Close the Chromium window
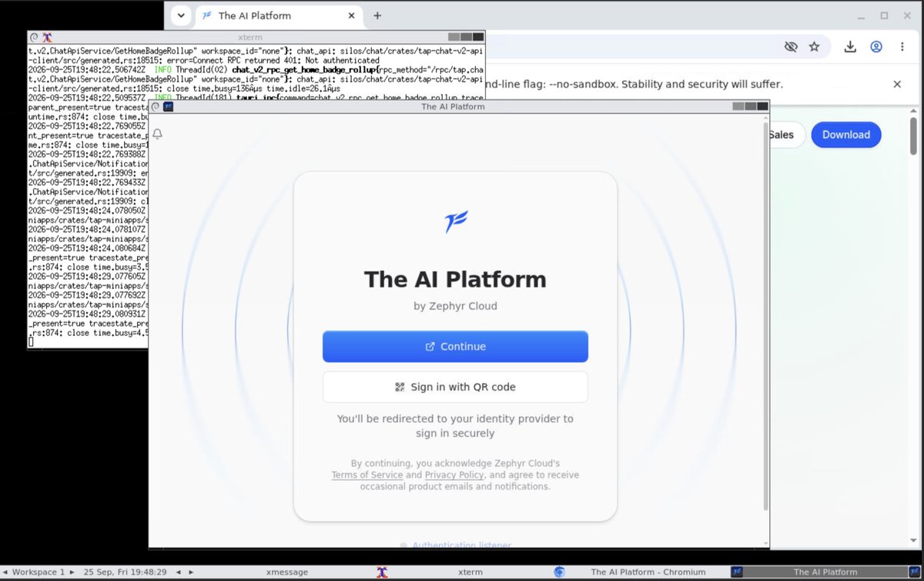Viewport: 924px width, 581px height. (907, 15)
